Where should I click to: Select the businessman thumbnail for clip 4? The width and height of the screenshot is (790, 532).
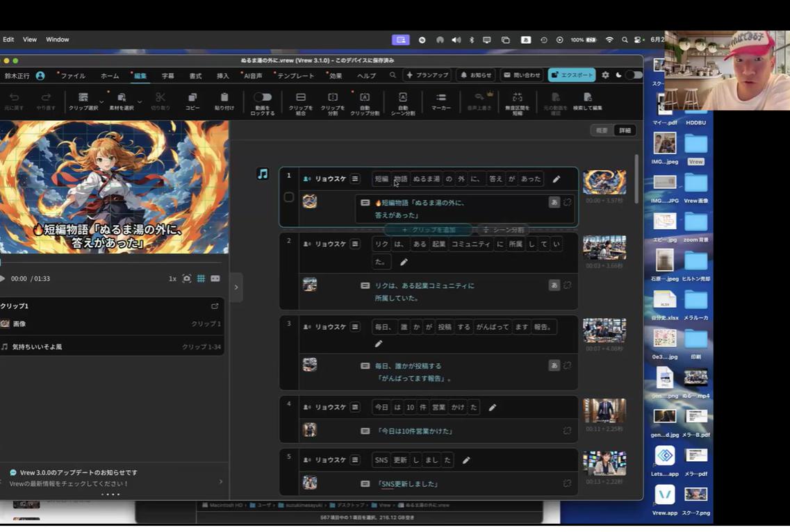click(x=604, y=410)
